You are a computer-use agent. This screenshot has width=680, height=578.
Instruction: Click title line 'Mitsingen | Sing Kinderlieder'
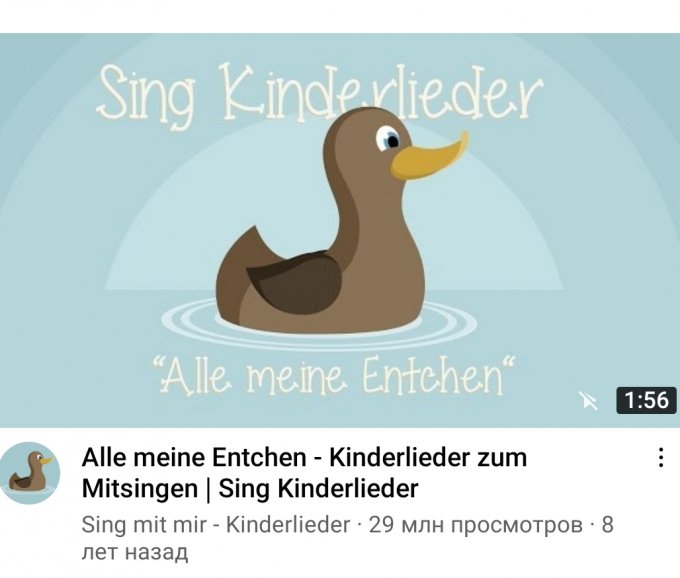point(250,489)
